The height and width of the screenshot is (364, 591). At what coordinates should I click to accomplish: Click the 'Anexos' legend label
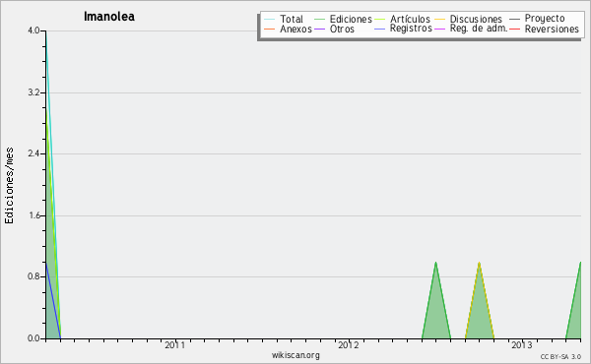pos(295,30)
